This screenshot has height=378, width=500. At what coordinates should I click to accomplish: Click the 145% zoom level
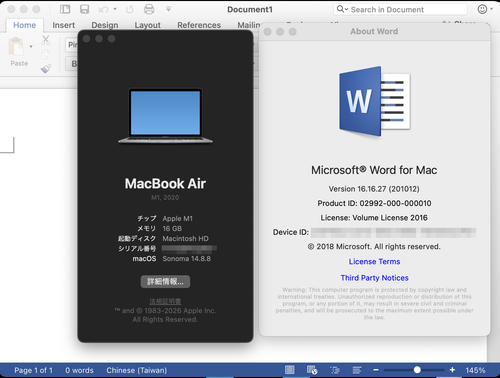(x=475, y=370)
